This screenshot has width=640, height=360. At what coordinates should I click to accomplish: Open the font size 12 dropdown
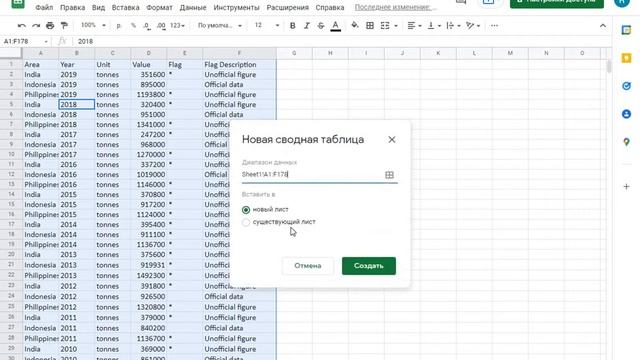click(x=267, y=25)
